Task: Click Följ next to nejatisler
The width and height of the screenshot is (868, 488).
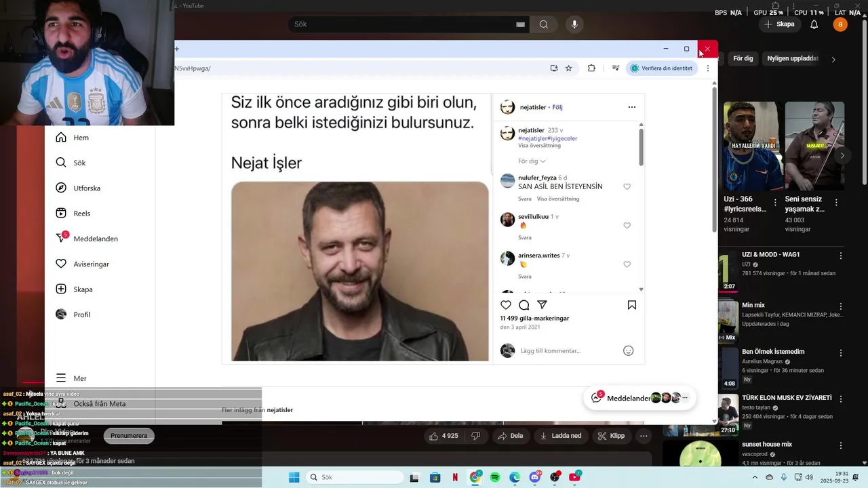Action: [x=557, y=107]
